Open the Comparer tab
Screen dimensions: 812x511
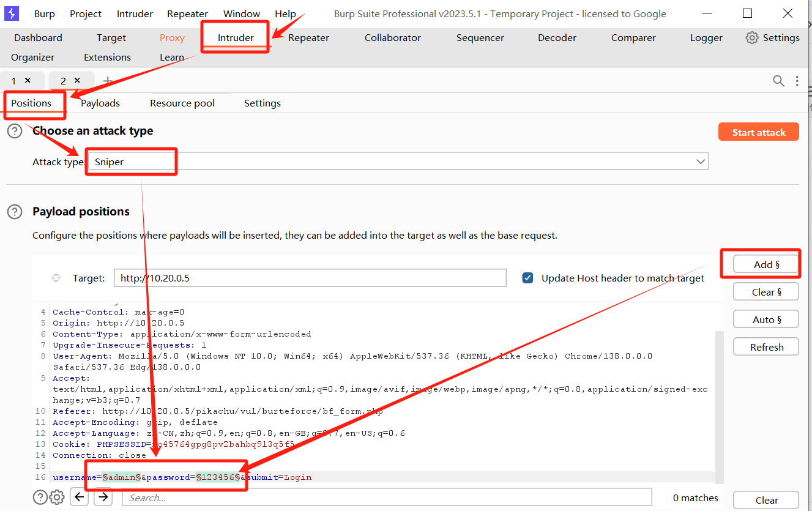tap(633, 38)
